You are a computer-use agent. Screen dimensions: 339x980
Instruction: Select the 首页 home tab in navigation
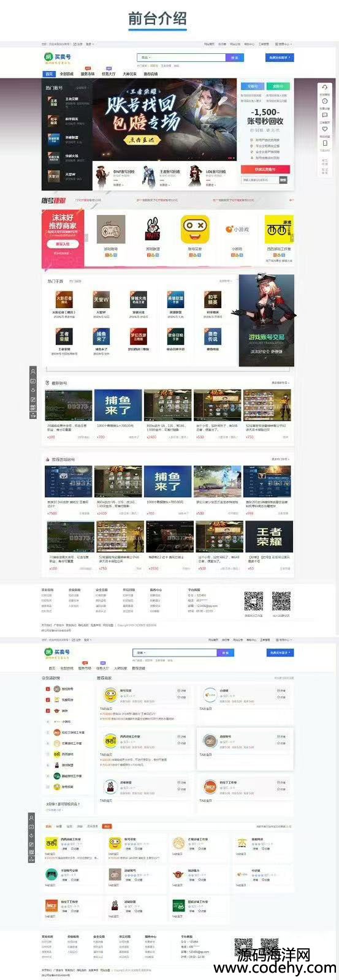click(49, 74)
